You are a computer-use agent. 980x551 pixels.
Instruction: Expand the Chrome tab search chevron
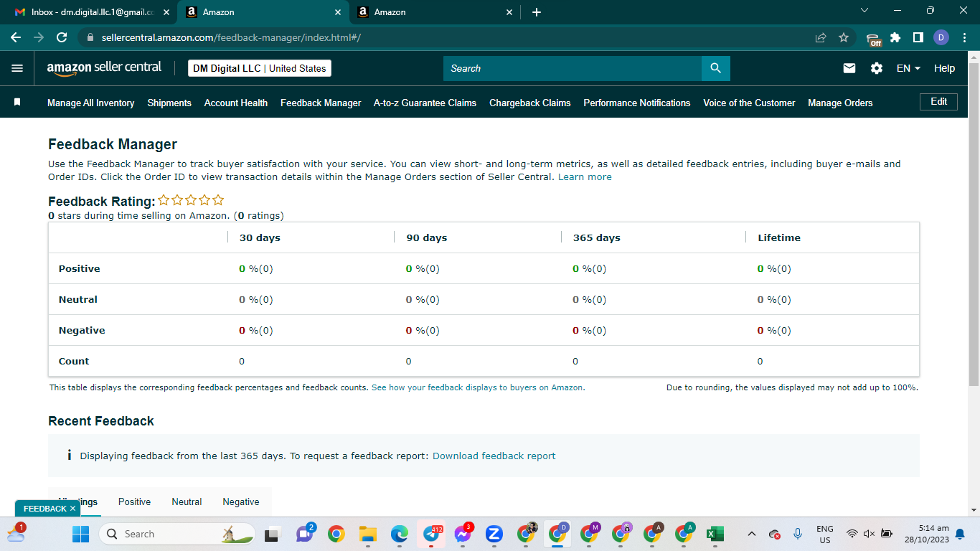(x=864, y=11)
